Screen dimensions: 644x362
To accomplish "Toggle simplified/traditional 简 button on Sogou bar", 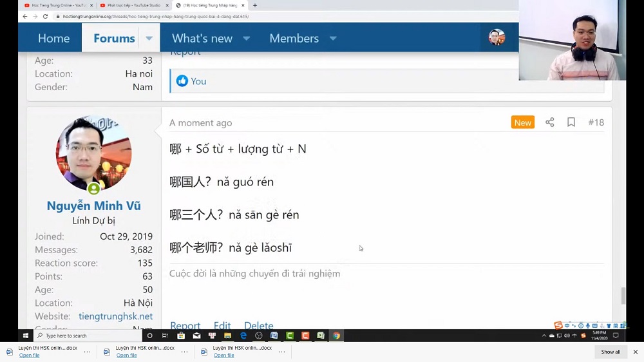I will [x=616, y=325].
